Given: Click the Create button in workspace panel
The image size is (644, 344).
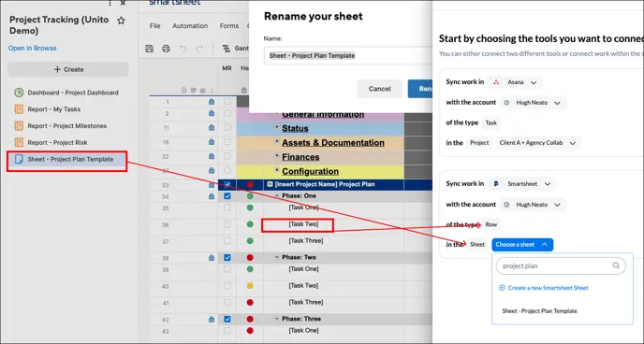Looking at the screenshot, I should coord(68,70).
